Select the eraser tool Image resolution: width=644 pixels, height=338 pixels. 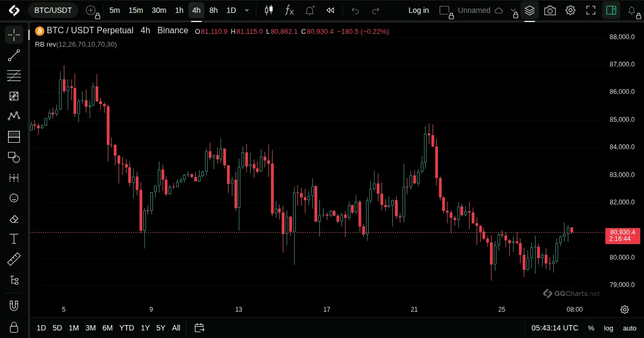[14, 218]
